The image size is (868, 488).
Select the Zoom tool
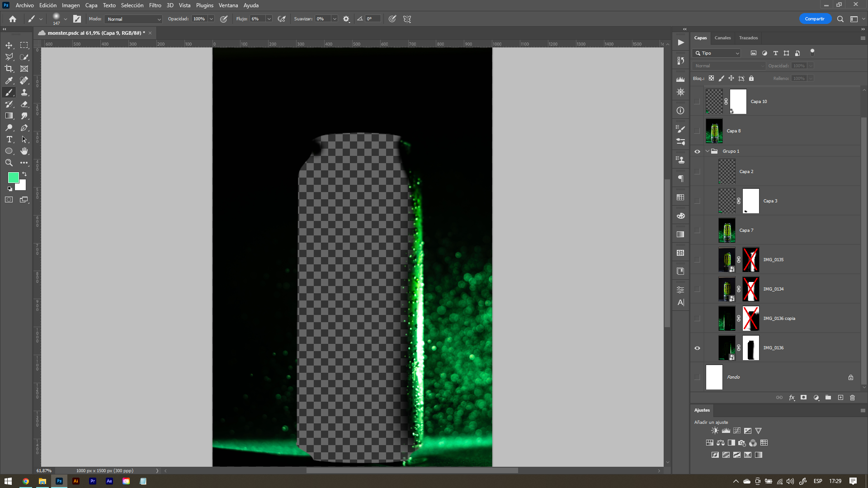click(x=9, y=163)
